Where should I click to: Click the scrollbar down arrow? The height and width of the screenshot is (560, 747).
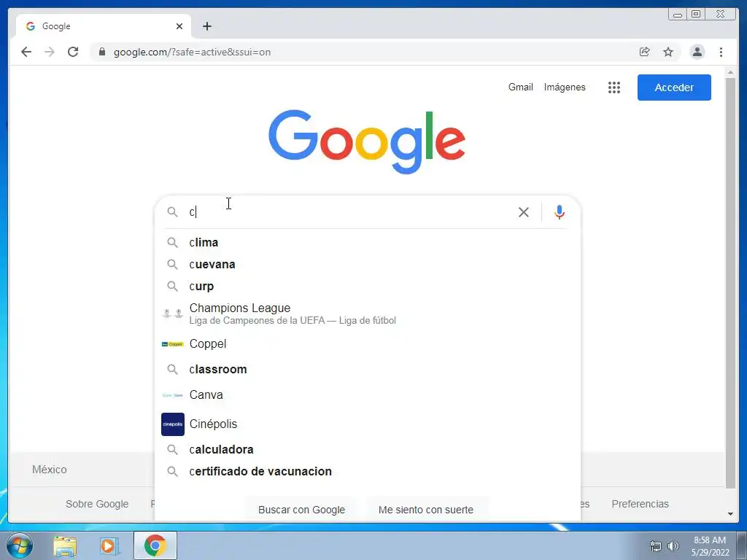pos(730,514)
